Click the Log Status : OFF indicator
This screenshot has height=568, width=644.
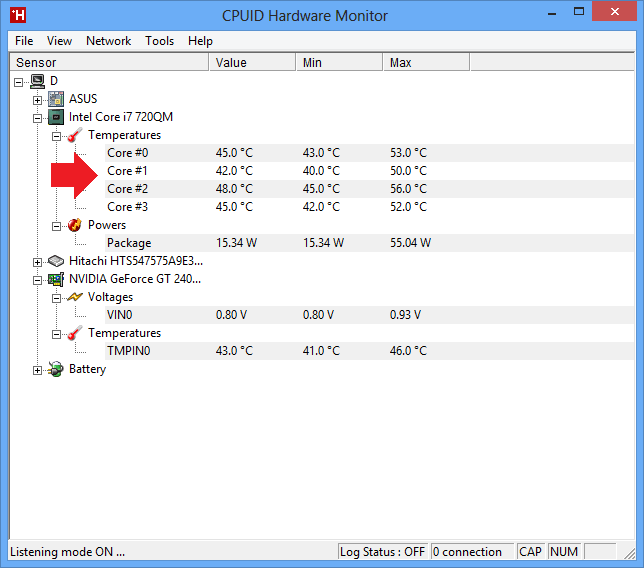tap(383, 552)
